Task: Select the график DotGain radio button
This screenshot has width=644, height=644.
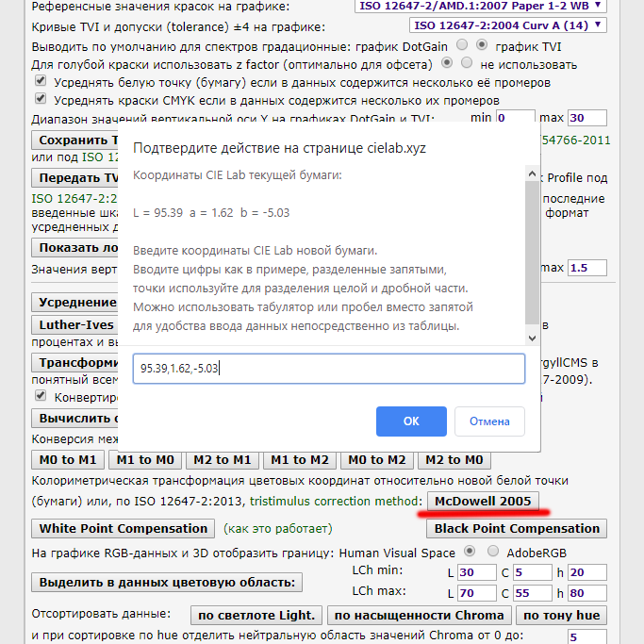Action: tap(462, 45)
